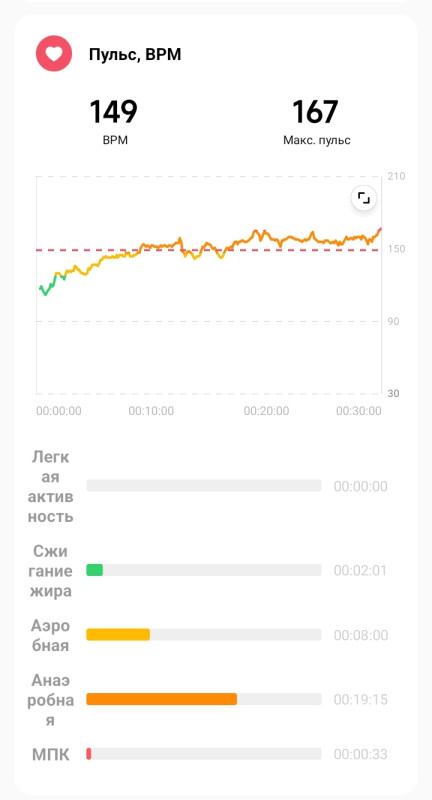Tap the 00:30:00 time axis label
Screen dimensions: 432x800
pos(359,411)
